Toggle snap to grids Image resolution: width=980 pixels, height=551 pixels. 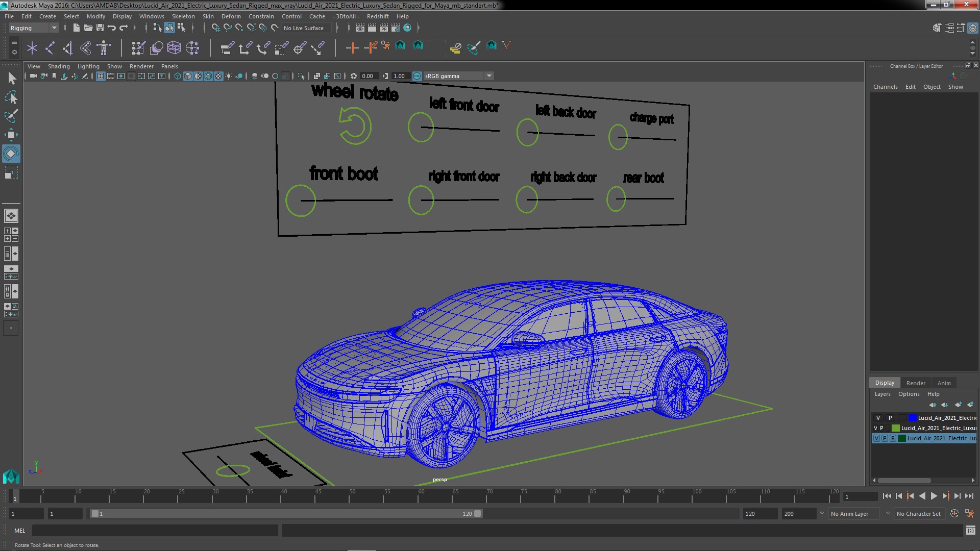tap(215, 28)
